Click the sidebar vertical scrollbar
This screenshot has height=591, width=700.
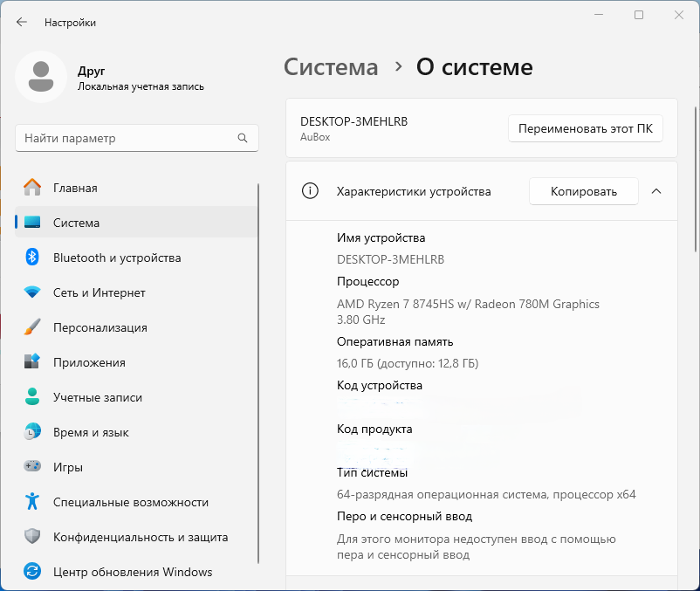click(x=258, y=375)
